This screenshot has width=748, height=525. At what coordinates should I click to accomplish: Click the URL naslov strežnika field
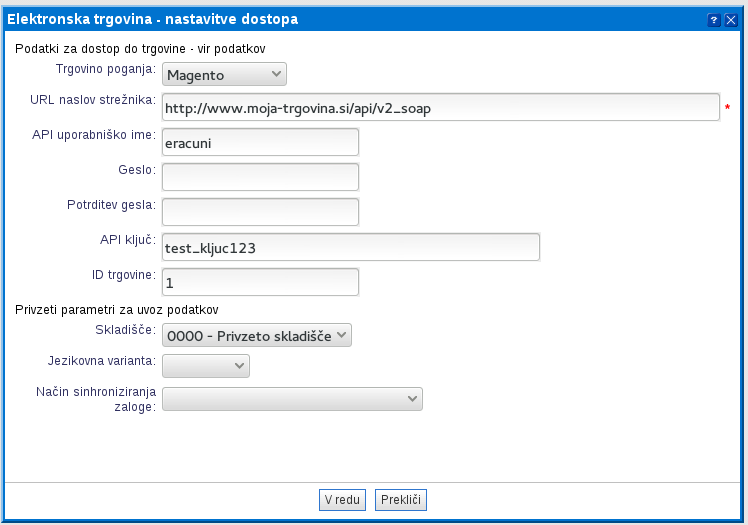coord(440,107)
